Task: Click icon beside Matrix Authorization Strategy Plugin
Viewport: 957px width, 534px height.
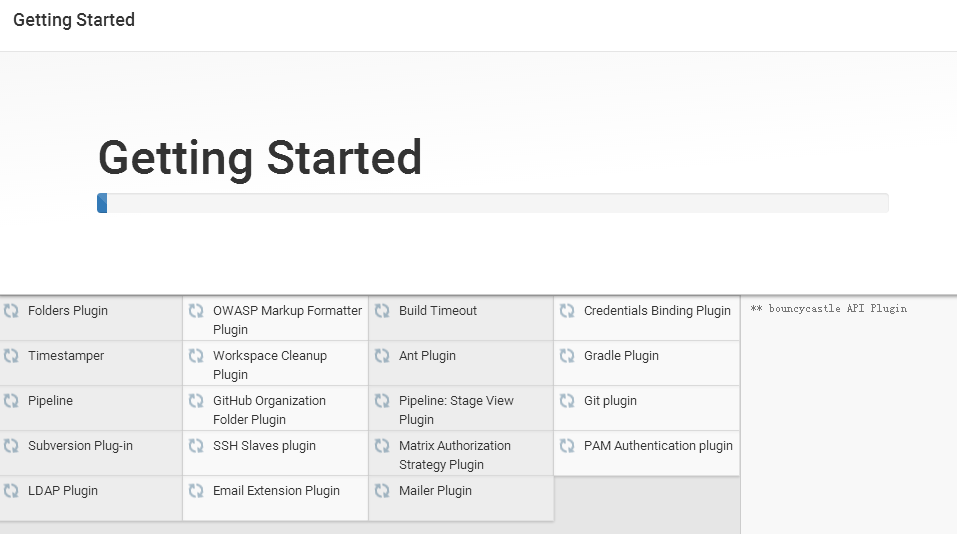Action: coord(382,446)
